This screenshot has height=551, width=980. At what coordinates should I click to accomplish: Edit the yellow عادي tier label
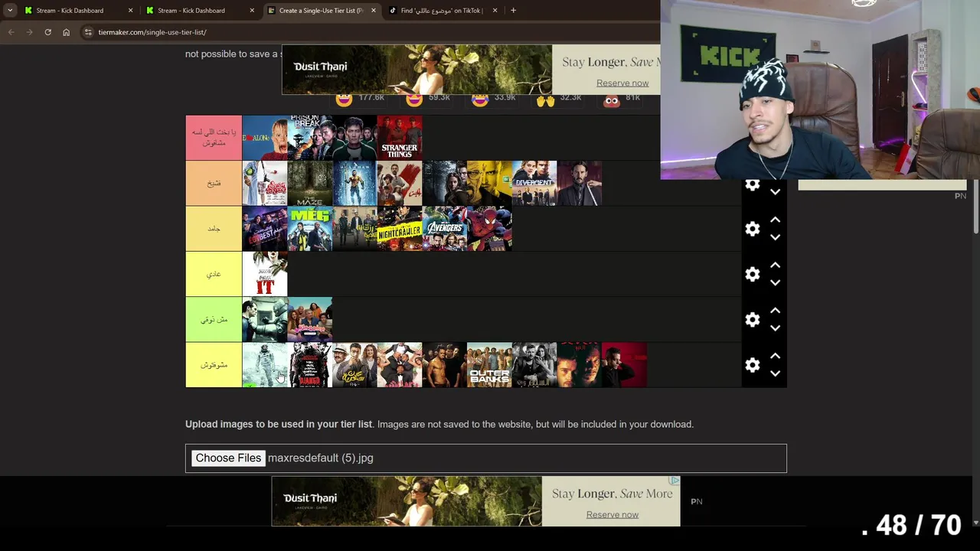click(x=214, y=274)
